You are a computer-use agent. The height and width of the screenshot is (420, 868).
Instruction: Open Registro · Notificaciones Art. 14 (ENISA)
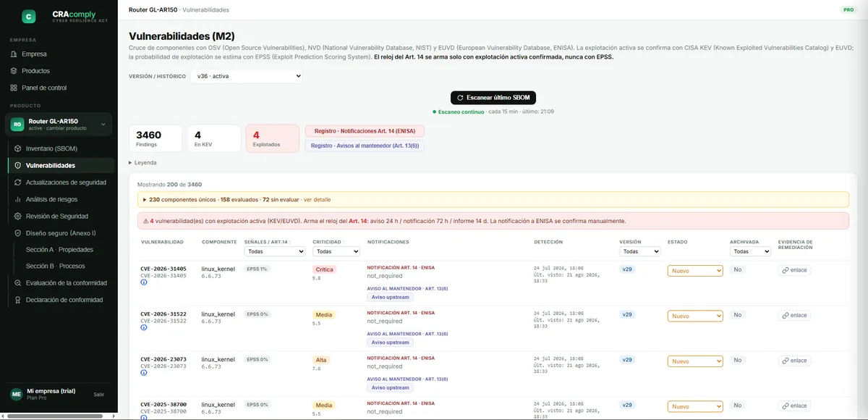pyautogui.click(x=365, y=131)
